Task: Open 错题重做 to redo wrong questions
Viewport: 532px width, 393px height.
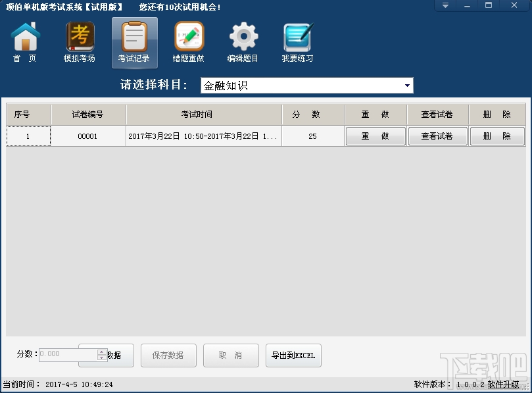Action: pyautogui.click(x=188, y=41)
